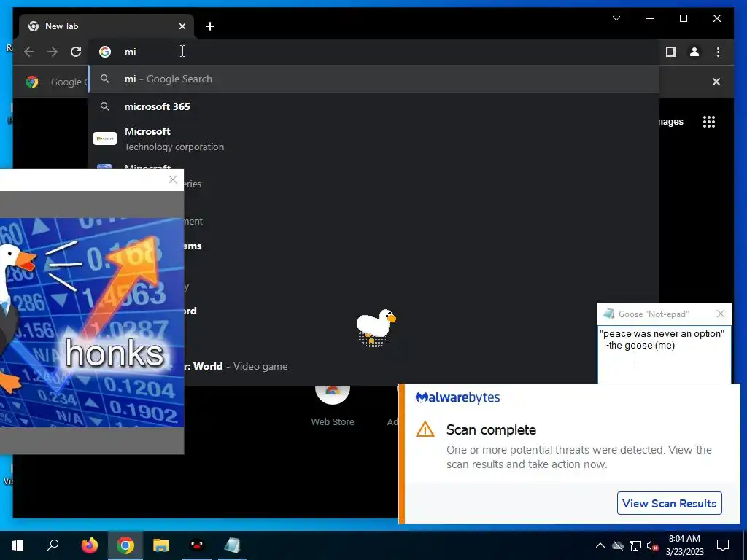Open File Explorer from taskbar
747x560 pixels.
pyautogui.click(x=161, y=545)
